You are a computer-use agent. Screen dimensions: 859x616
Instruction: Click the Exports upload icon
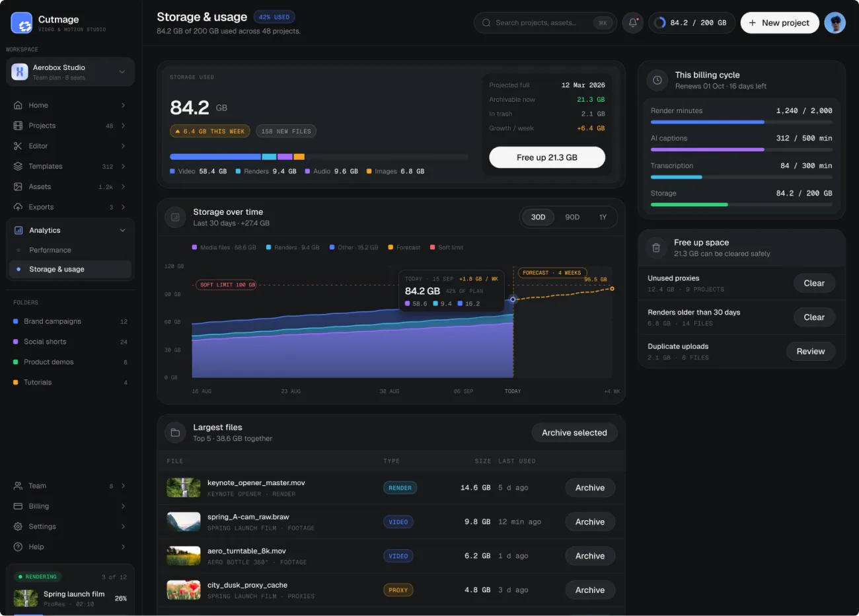[x=18, y=207]
